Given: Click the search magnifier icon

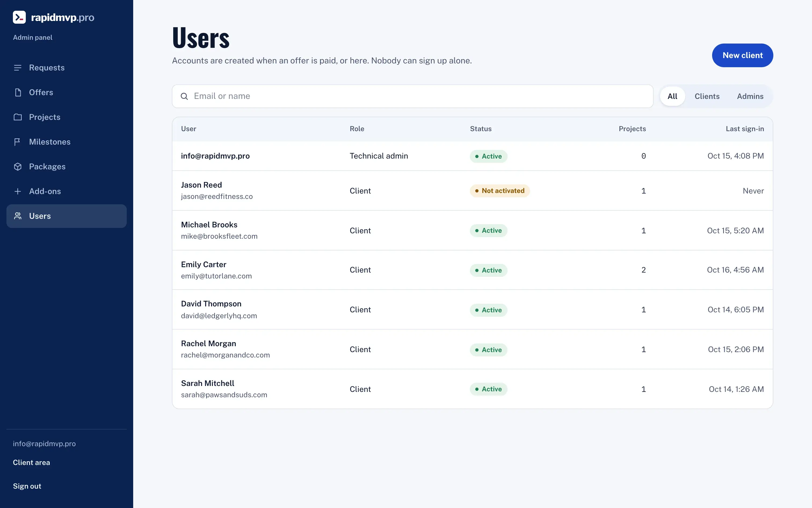Looking at the screenshot, I should (184, 96).
